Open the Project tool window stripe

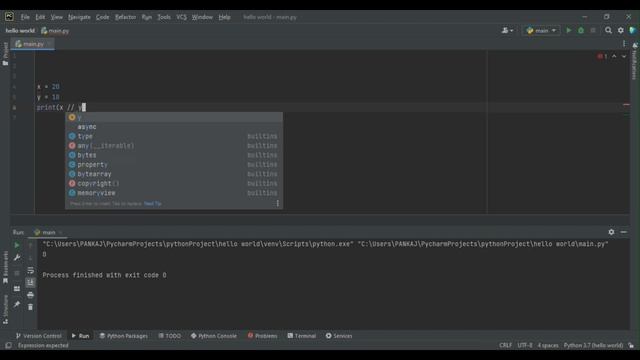point(5,53)
